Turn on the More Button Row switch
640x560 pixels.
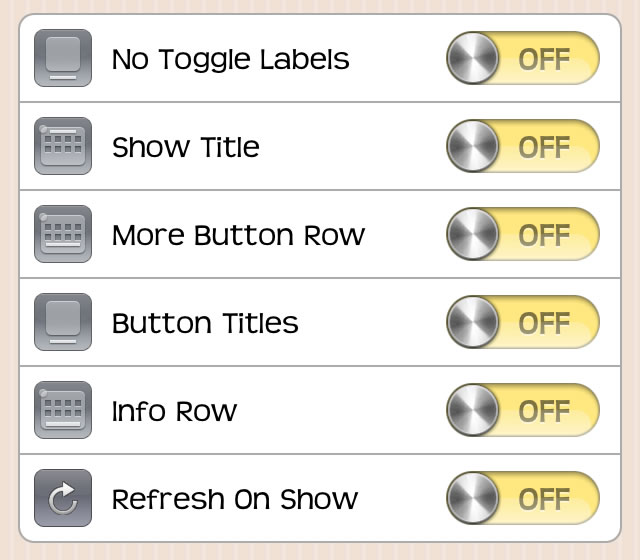(x=523, y=234)
